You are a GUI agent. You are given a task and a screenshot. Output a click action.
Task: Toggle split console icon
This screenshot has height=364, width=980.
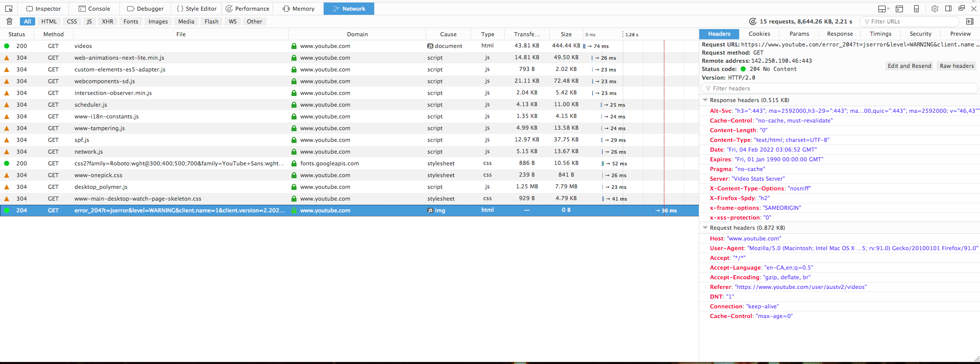[899, 9]
